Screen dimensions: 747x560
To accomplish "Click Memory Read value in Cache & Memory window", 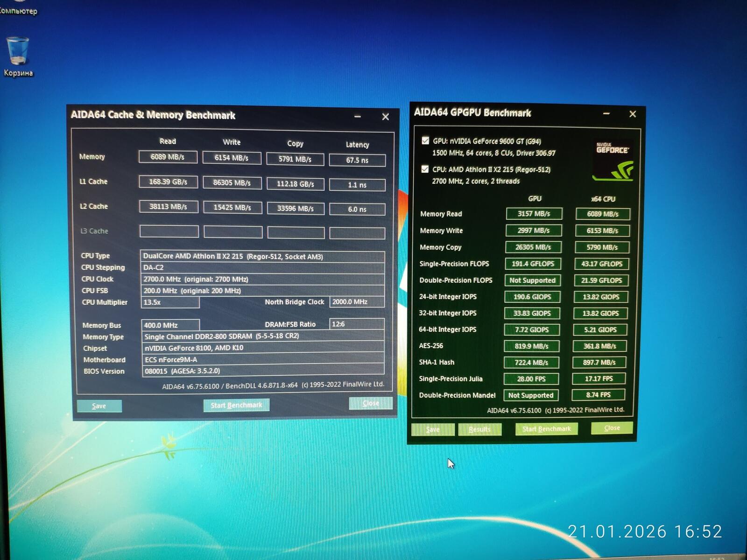I will (168, 157).
